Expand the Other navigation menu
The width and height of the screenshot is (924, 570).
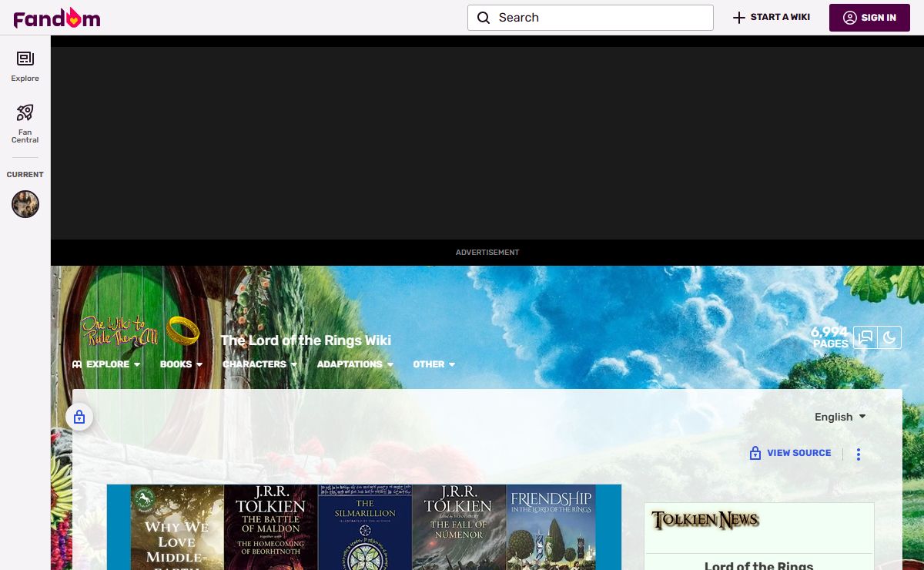[x=434, y=364]
